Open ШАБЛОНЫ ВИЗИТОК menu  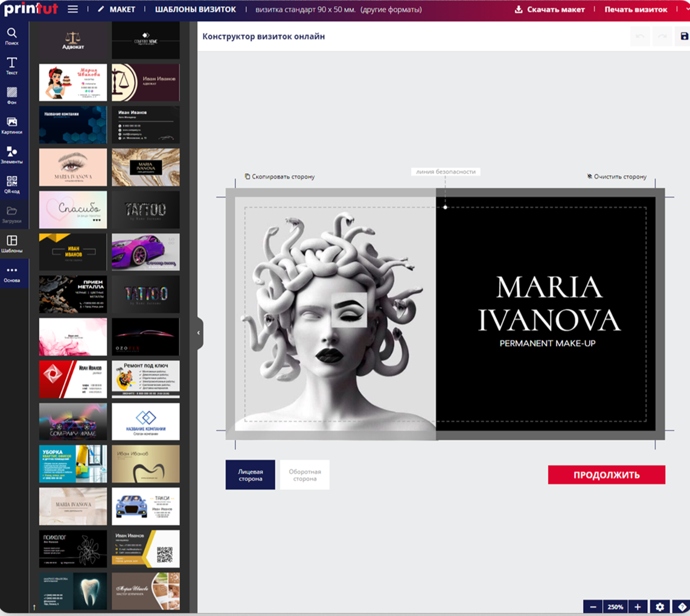tap(196, 9)
